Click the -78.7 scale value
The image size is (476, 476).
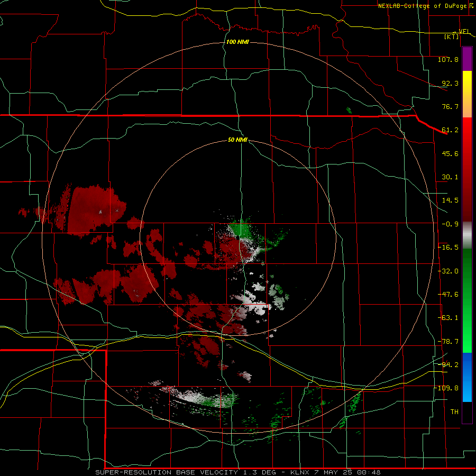pos(448,342)
